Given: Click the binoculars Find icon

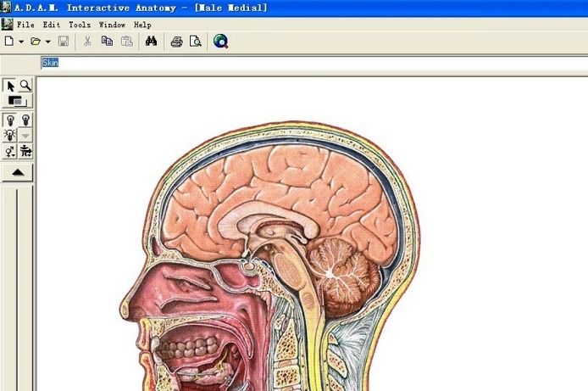Looking at the screenshot, I should [151, 41].
